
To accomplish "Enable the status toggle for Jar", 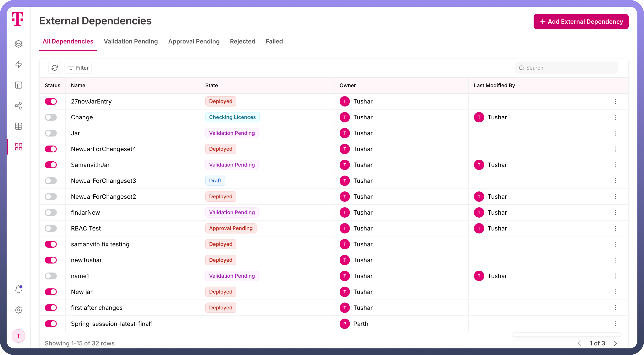I will [x=51, y=133].
